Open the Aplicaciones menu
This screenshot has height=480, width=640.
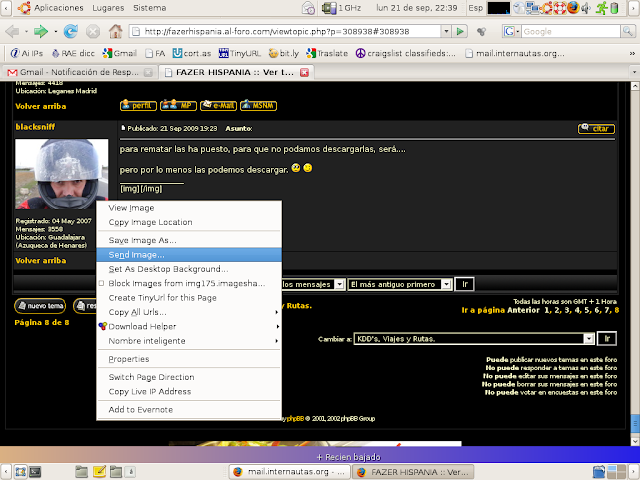tap(59, 8)
